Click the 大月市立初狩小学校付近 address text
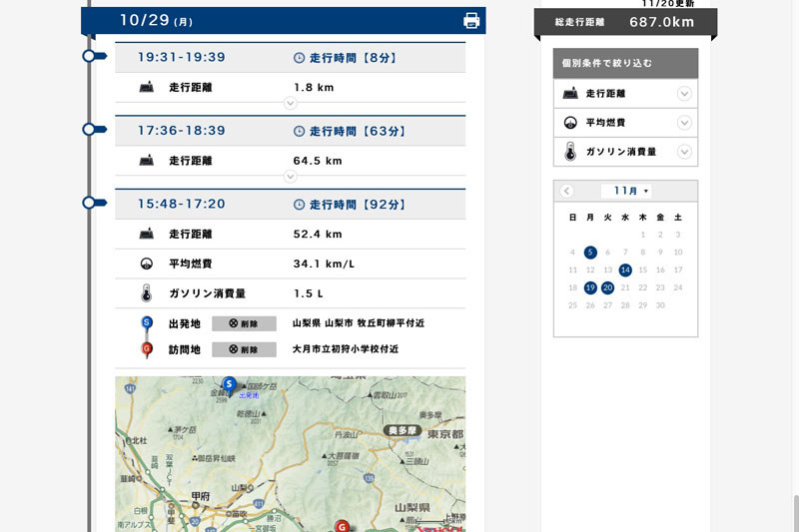799x532 pixels. (x=346, y=349)
